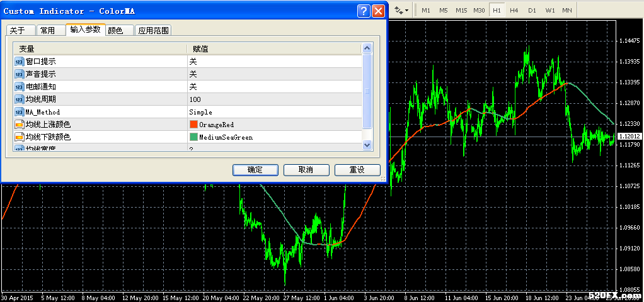This screenshot has width=644, height=302.
Task: Click the color-type icon beside 均线上涨颜色
Action: [20, 125]
